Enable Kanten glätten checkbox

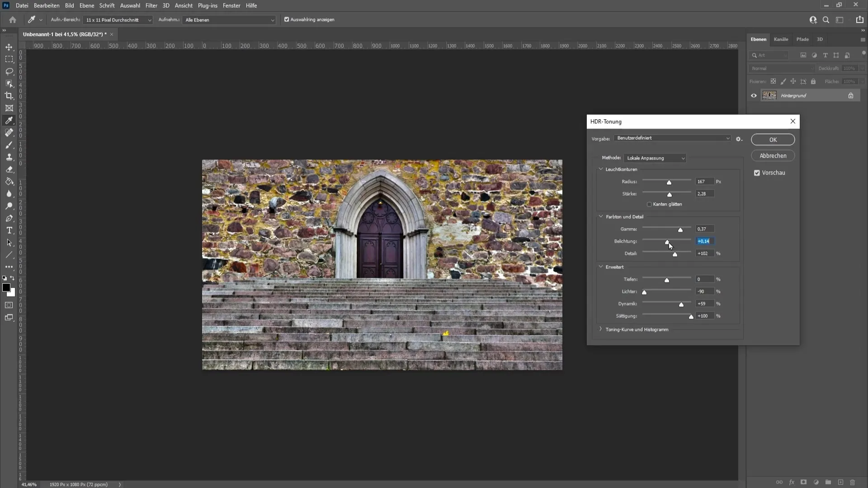click(x=649, y=204)
